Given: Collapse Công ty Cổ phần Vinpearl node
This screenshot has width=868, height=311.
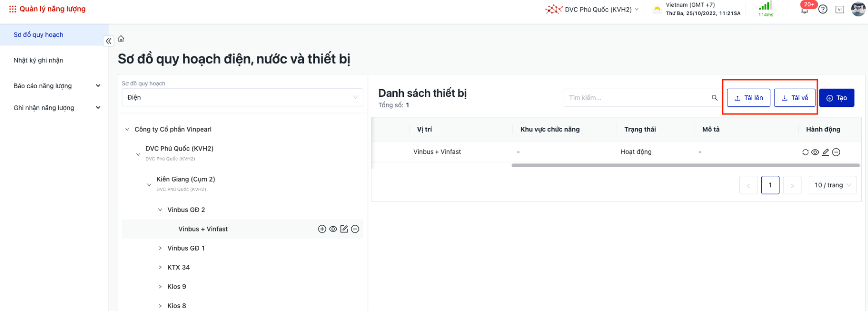Looking at the screenshot, I should 127,129.
